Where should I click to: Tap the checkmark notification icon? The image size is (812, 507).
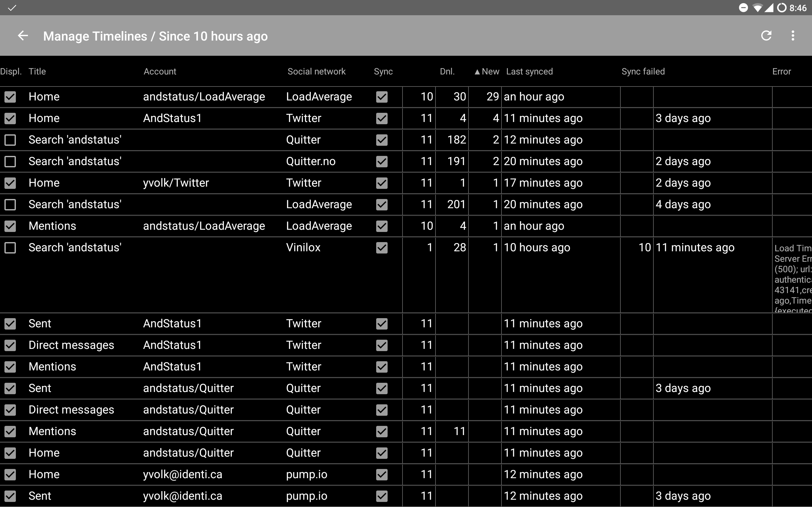(12, 8)
